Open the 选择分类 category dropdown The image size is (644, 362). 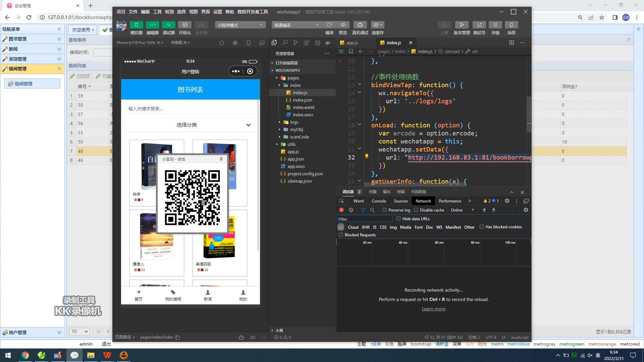(191, 125)
